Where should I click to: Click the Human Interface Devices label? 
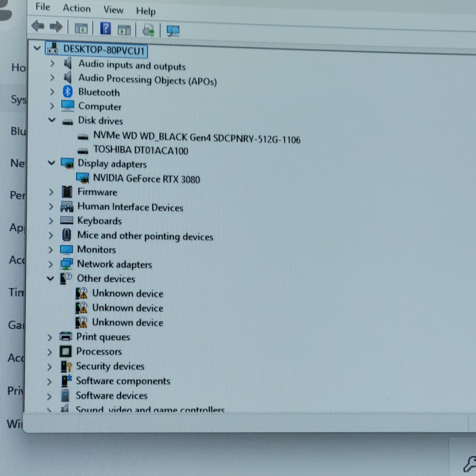point(130,207)
